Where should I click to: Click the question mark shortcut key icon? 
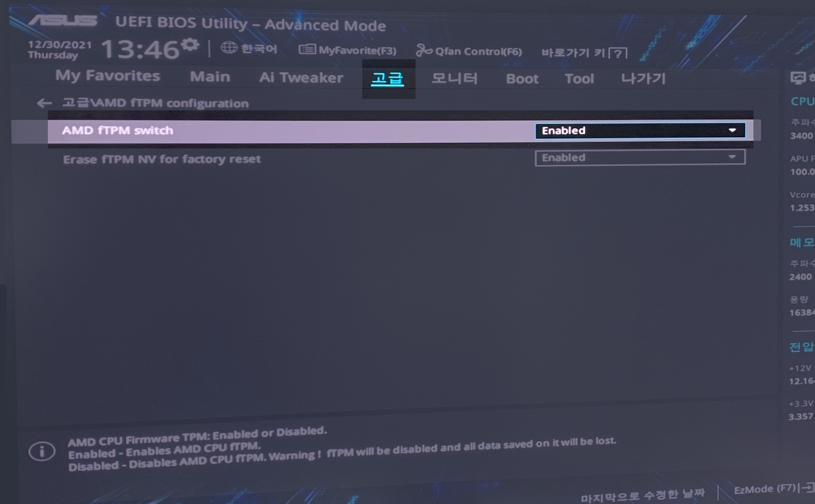[x=618, y=54]
